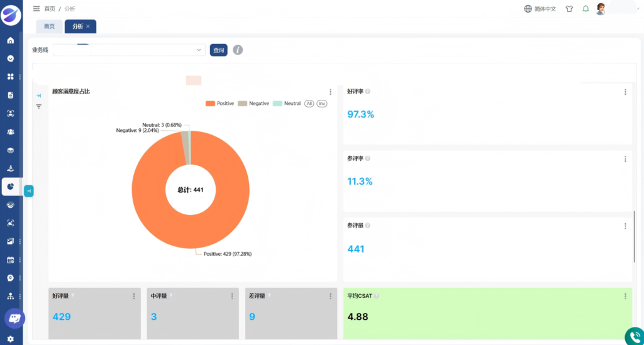Viewport: 644px width, 345px height.
Task: Open the chat bubble icon in sidebar
Action: (14, 318)
